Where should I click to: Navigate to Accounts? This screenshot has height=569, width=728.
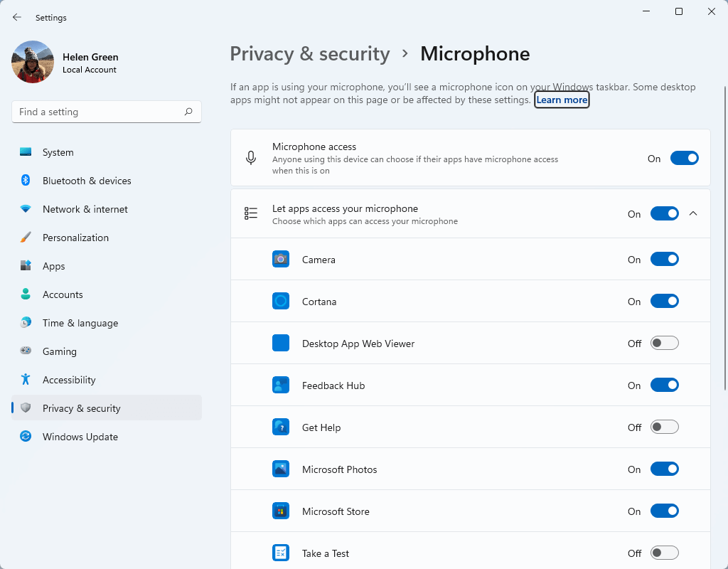(x=107, y=294)
